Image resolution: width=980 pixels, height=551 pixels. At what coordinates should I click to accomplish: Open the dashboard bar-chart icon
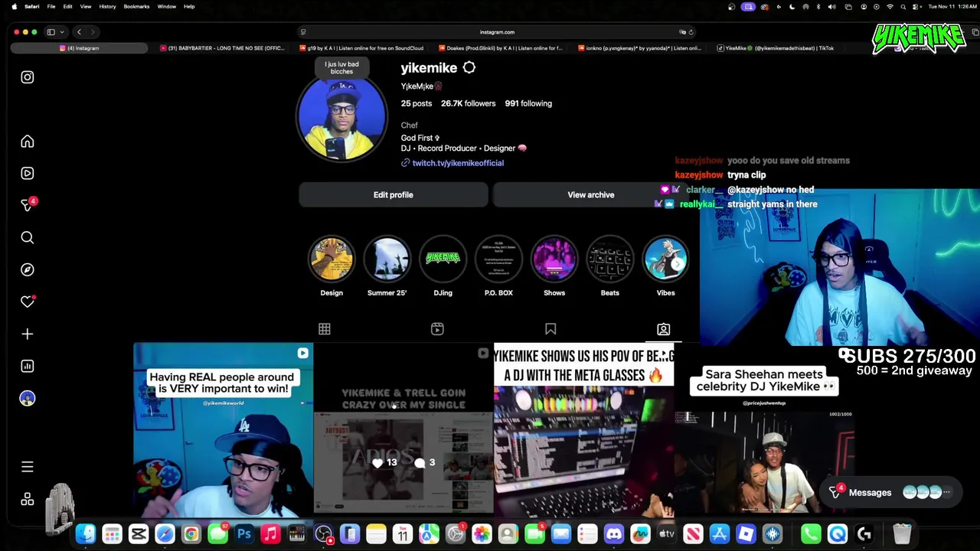[27, 367]
